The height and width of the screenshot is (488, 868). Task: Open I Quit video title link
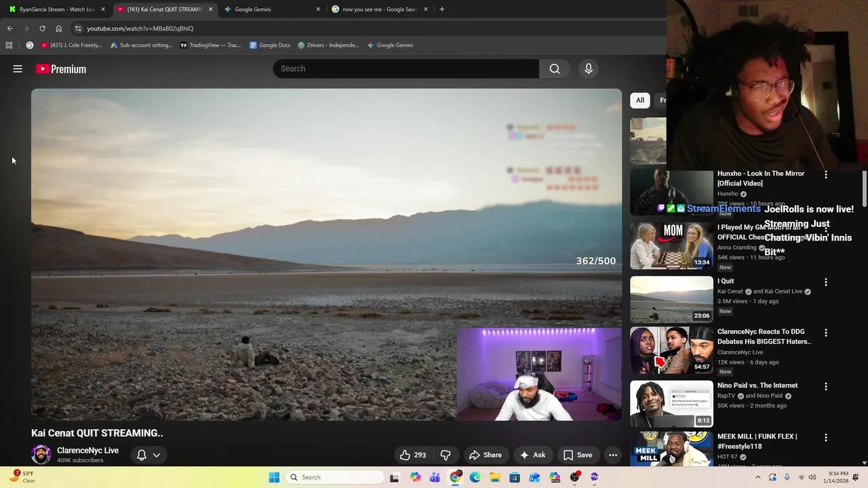[x=726, y=281]
